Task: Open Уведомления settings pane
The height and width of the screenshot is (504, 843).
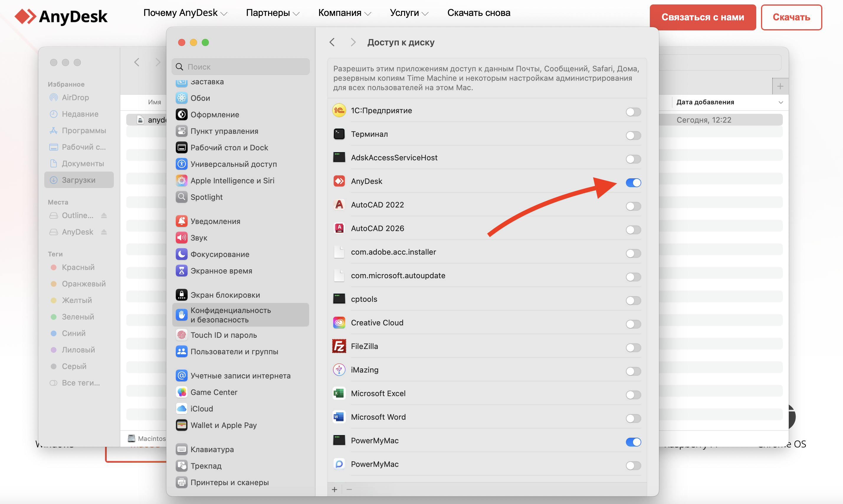Action: (x=241, y=221)
